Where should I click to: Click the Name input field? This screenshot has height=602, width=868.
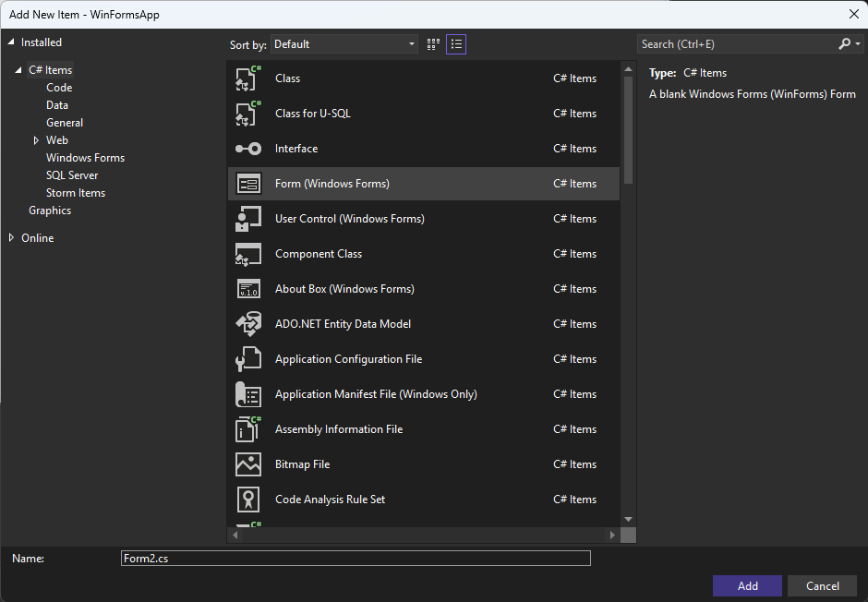(x=356, y=559)
